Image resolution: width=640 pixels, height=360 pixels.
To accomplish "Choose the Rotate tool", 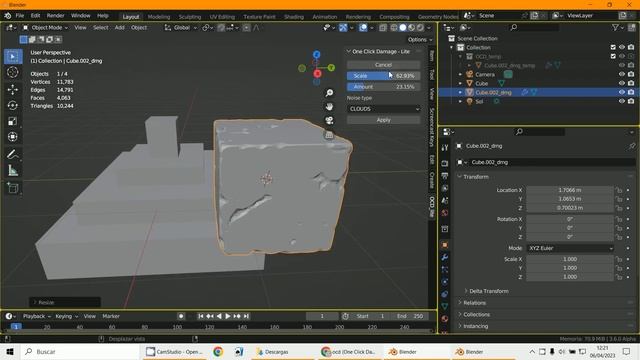I will tap(13, 105).
